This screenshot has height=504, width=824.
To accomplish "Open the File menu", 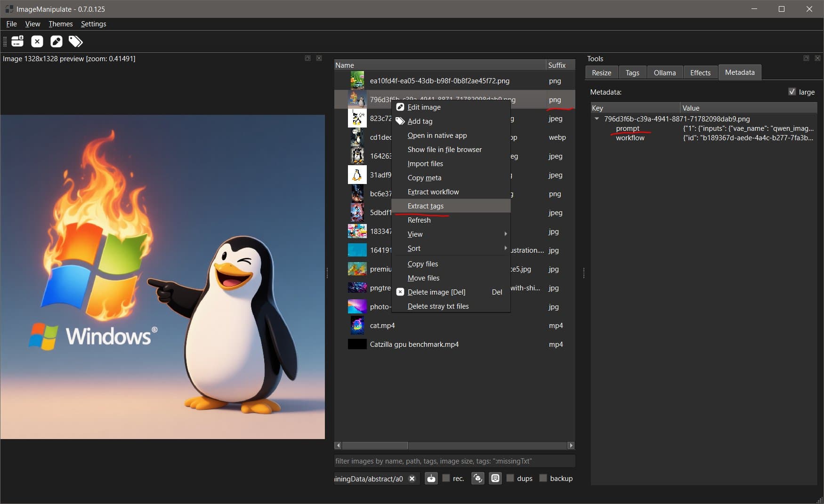I will point(11,24).
